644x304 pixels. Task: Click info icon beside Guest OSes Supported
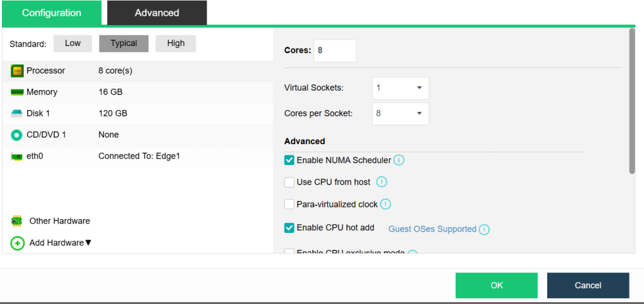click(x=484, y=230)
